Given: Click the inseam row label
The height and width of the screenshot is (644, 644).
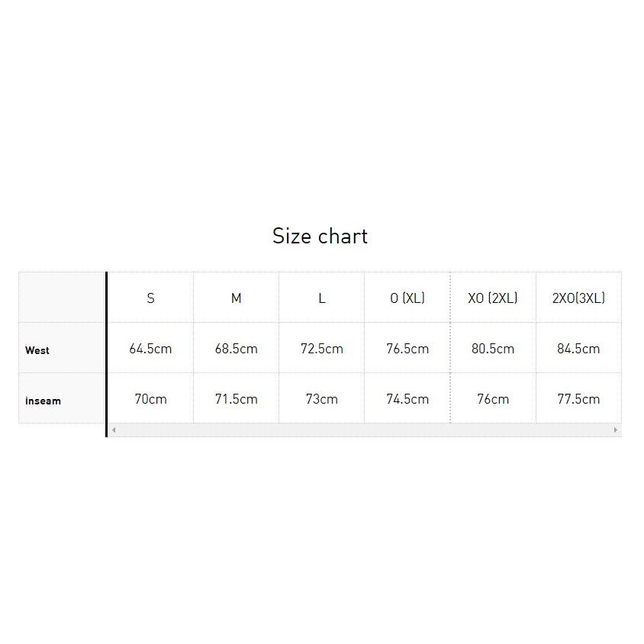Looking at the screenshot, I should [43, 401].
